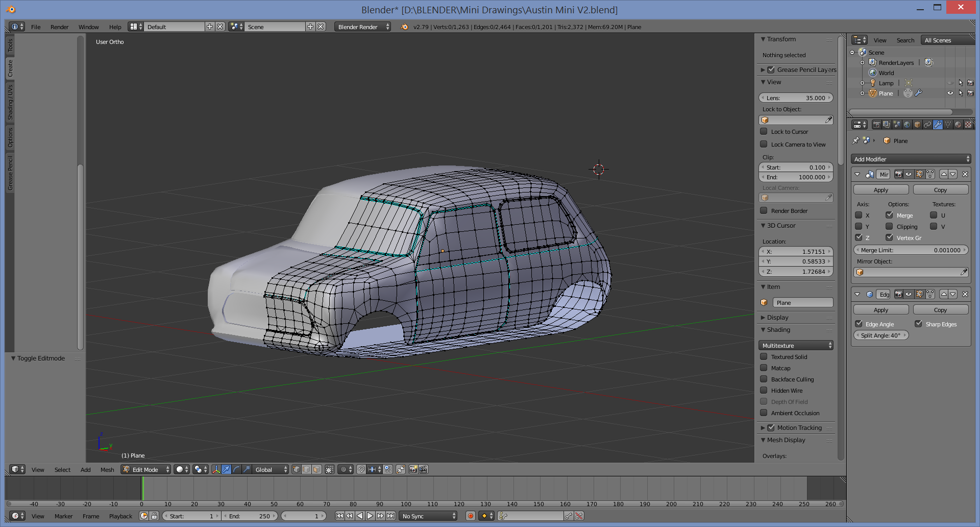Click the World properties tab icon
Screen dimensions: 980x527
906,125
